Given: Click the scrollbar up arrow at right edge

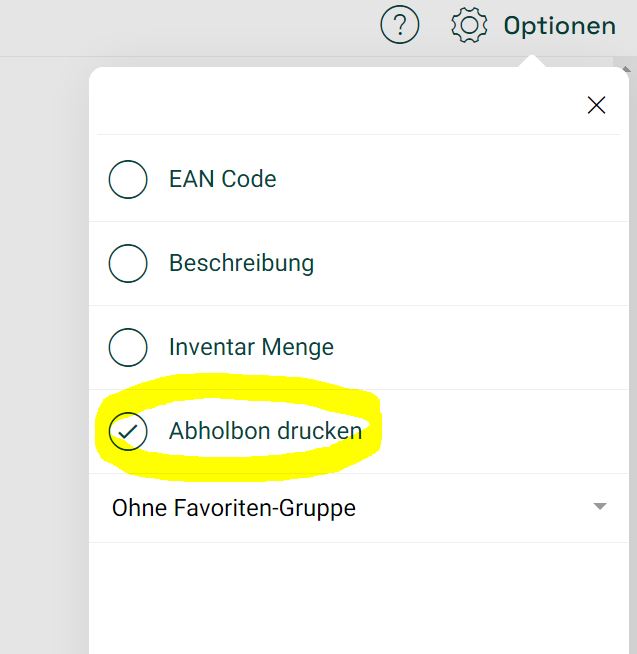Looking at the screenshot, I should (x=627, y=69).
